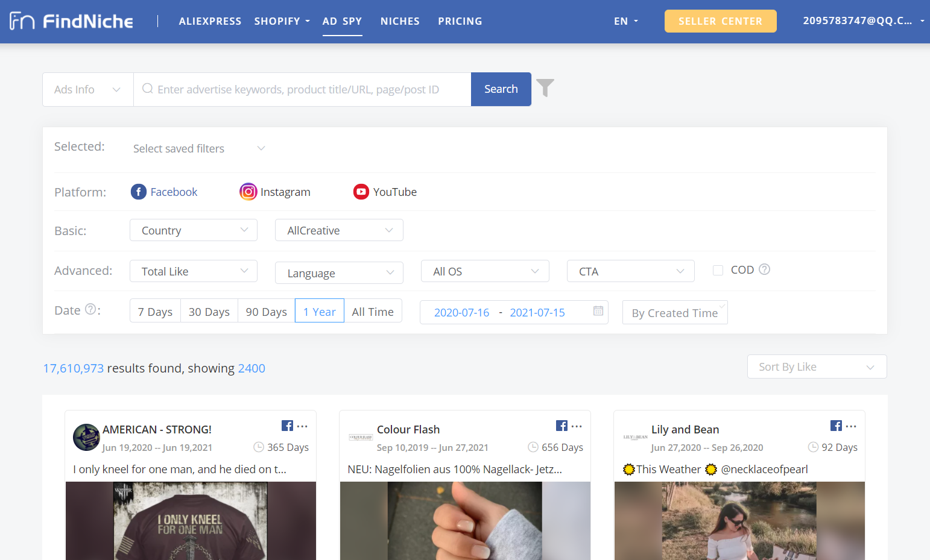
Task: Click Facebook icon on Lily and Bean card
Action: (836, 426)
